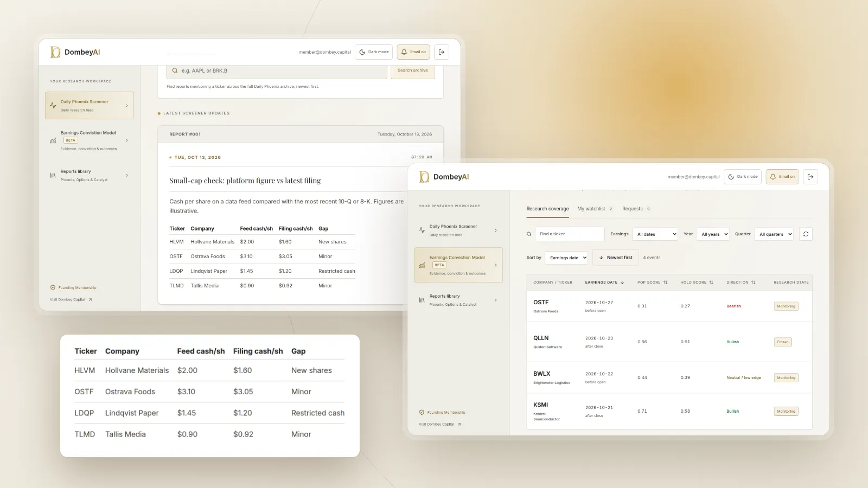Click Reports library icon in right sidebar
Viewport: 868px width, 488px height.
(422, 300)
